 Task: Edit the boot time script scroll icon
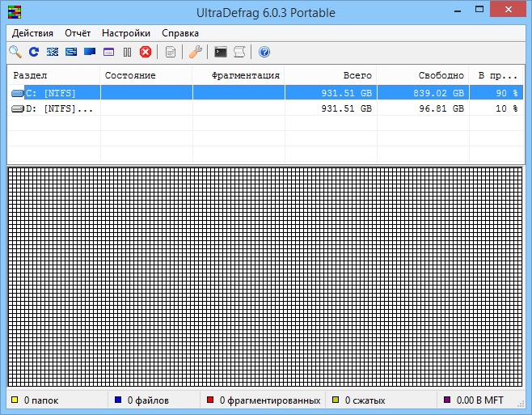click(239, 52)
